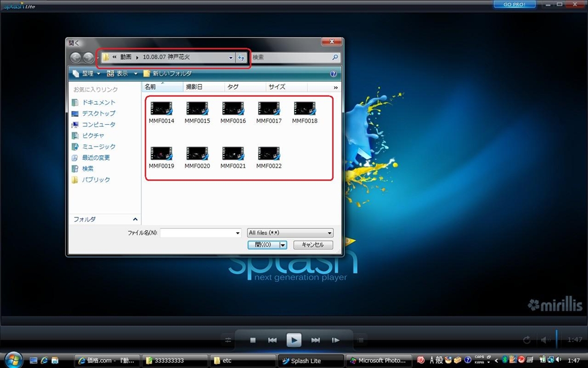
Task: Open the 表示 view menu
Action: point(122,74)
